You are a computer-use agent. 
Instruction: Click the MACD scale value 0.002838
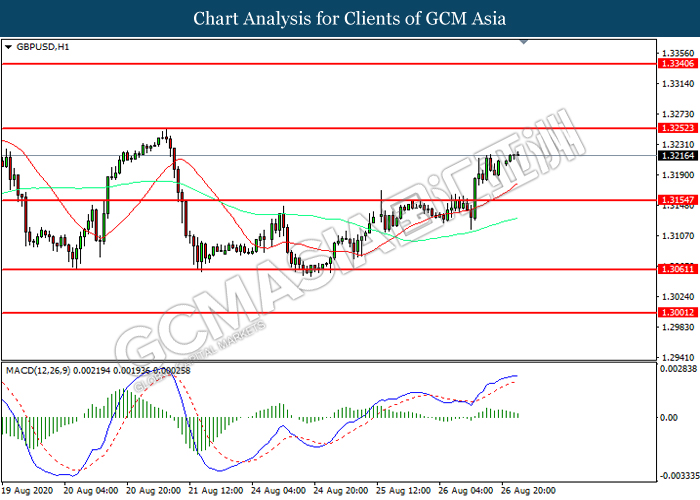(x=678, y=369)
